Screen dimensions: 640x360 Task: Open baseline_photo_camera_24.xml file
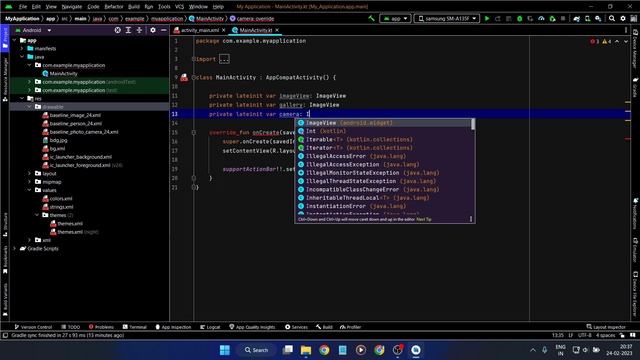click(84, 132)
